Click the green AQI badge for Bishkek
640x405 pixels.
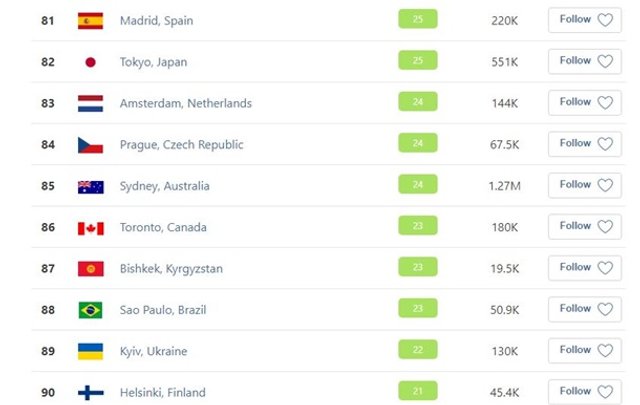[418, 267]
